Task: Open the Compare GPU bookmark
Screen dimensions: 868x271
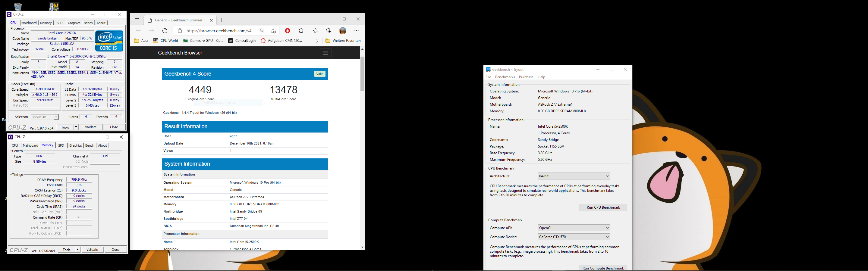Action: point(203,41)
